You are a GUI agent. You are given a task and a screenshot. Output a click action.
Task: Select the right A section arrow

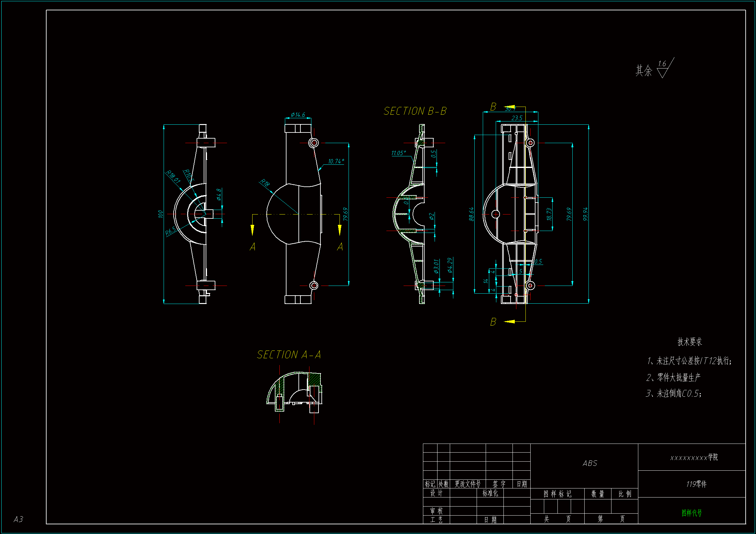pyautogui.click(x=340, y=229)
